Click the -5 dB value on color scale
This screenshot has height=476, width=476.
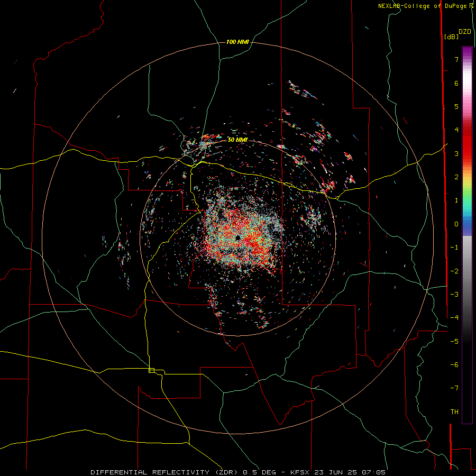point(454,341)
